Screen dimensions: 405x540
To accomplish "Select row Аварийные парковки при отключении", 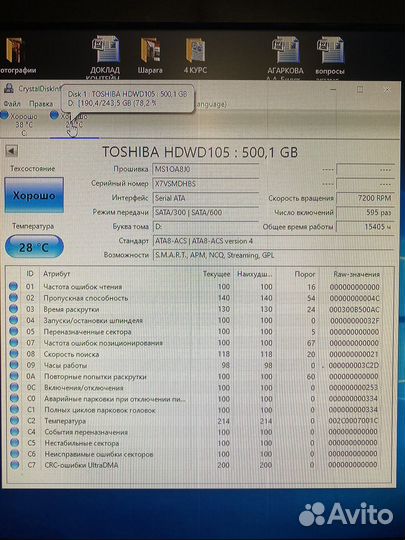I will pyautogui.click(x=195, y=399).
